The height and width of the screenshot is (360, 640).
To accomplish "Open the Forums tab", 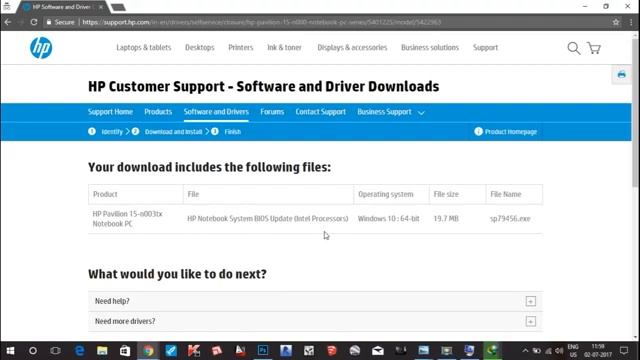I will point(272,112).
